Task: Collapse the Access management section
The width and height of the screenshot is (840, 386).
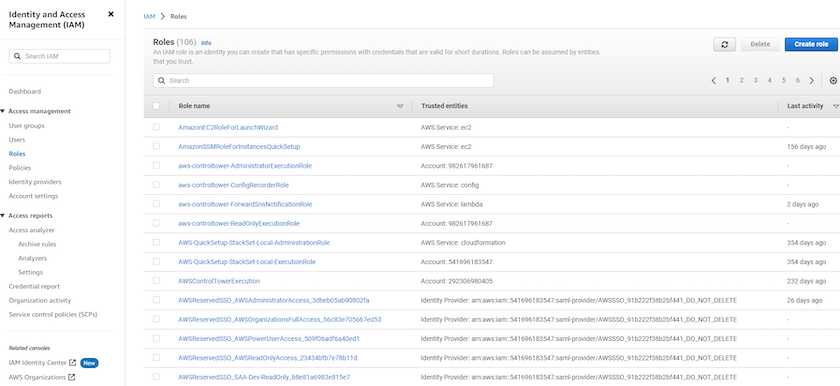Action: pyautogui.click(x=3, y=111)
